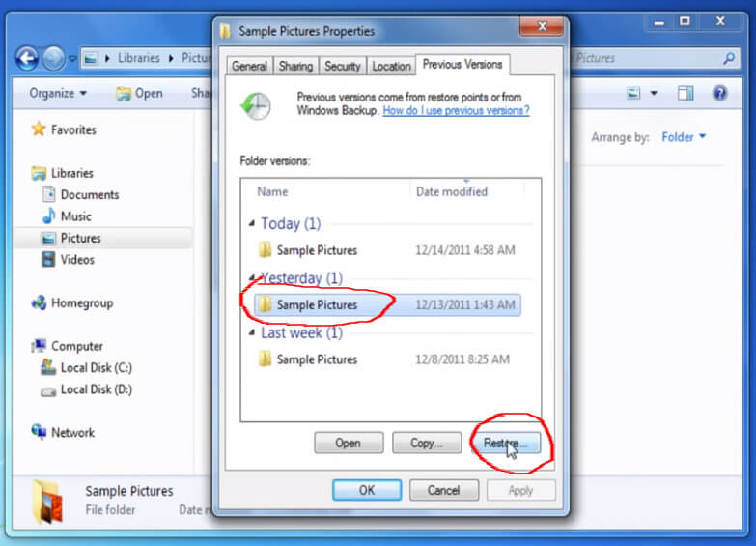Viewport: 756px width, 546px height.
Task: Collapse the Yesterday (1) group
Action: 252,277
